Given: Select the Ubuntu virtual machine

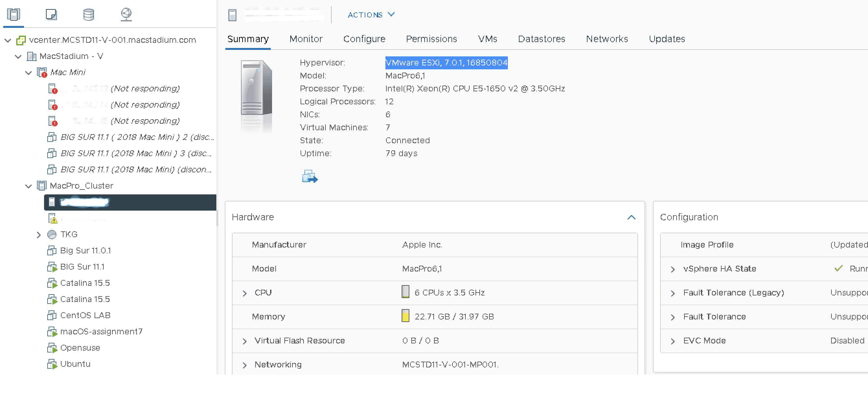Looking at the screenshot, I should (75, 364).
